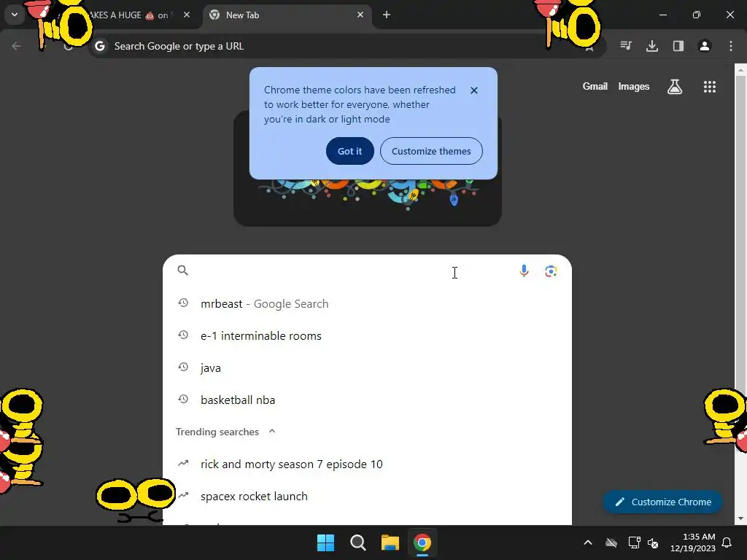
Task: Open the Google apps grid
Action: tap(709, 87)
